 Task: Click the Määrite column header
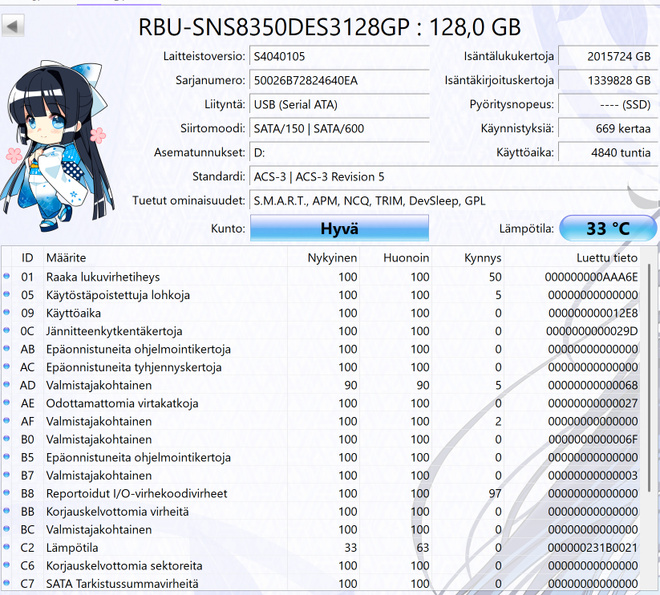[165, 258]
